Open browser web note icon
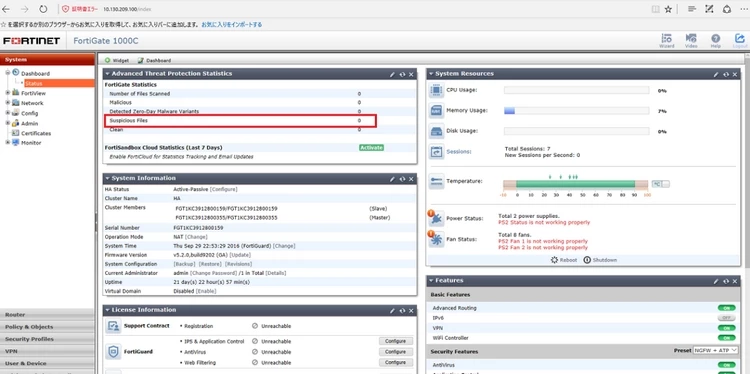Image resolution: width=750 pixels, height=374 pixels. (709, 9)
